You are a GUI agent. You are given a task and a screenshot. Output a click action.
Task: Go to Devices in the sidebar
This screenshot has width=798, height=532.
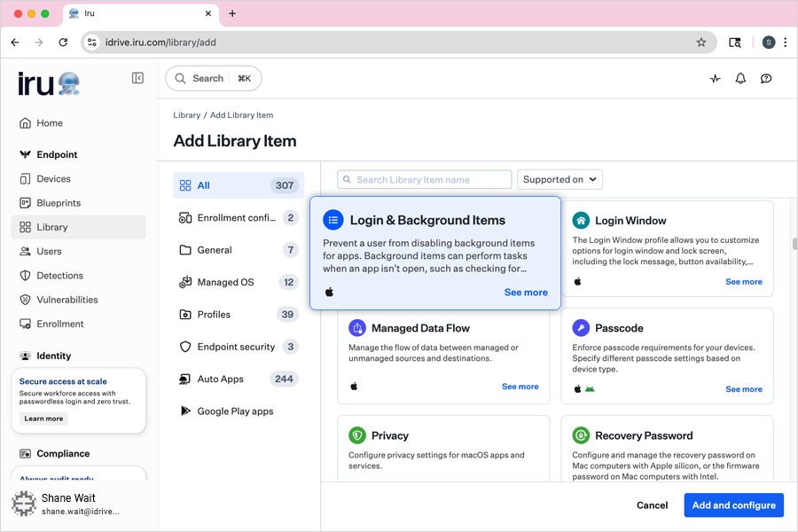coord(53,179)
